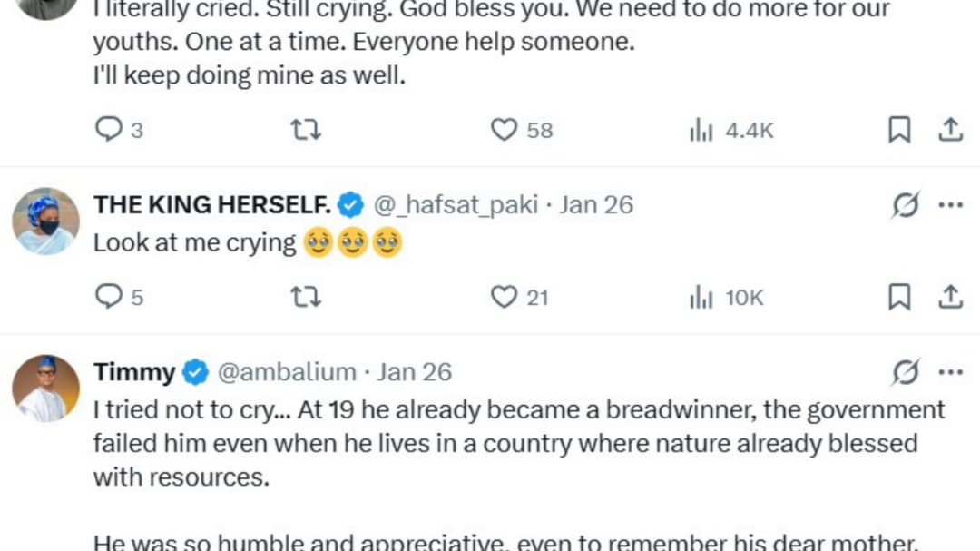Screen dimensions: 980x551
Task: Reply to the tweet with 3 comments
Action: point(109,130)
